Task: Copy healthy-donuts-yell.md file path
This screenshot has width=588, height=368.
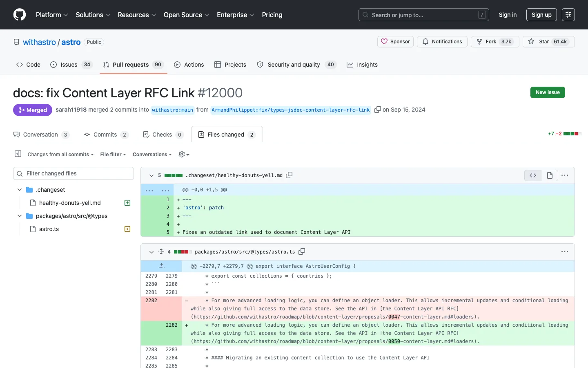Action: coord(289,175)
